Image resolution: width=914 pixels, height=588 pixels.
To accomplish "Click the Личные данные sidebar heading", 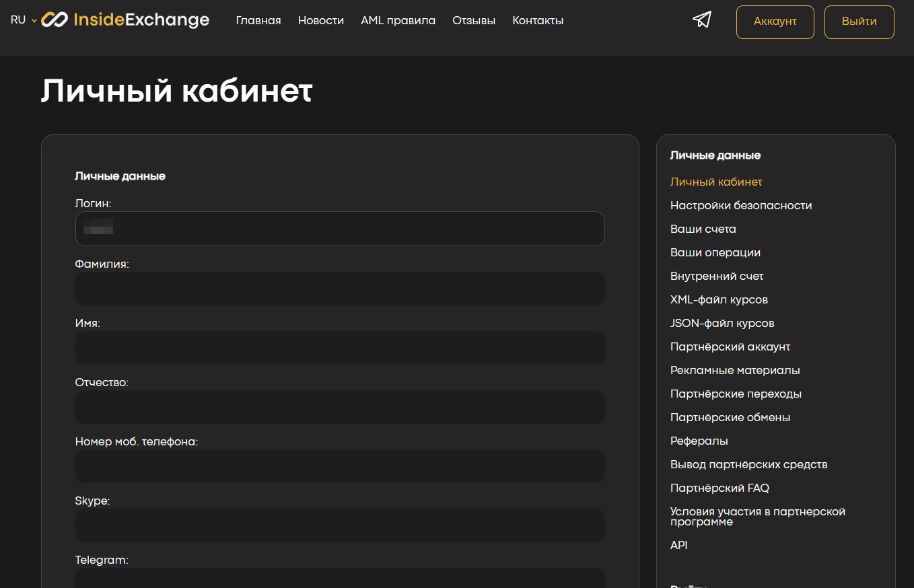I will click(x=715, y=155).
